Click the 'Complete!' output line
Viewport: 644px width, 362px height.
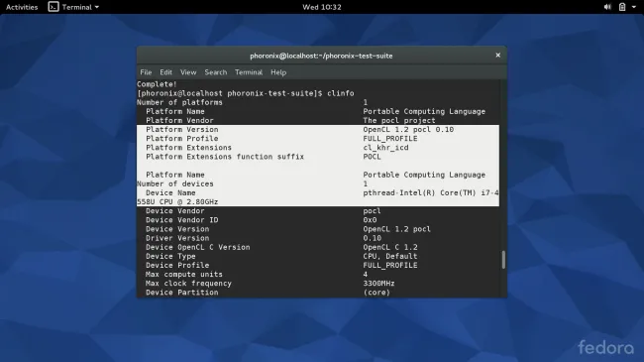pos(157,84)
